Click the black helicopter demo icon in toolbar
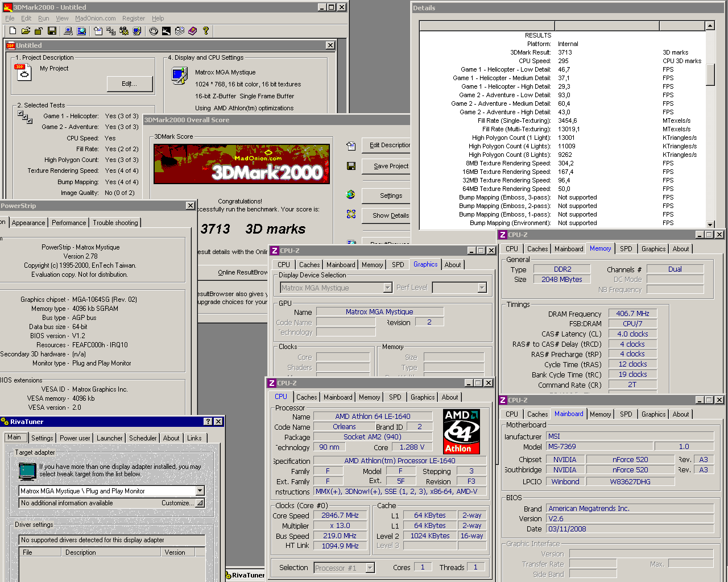728x582 pixels. click(x=167, y=31)
